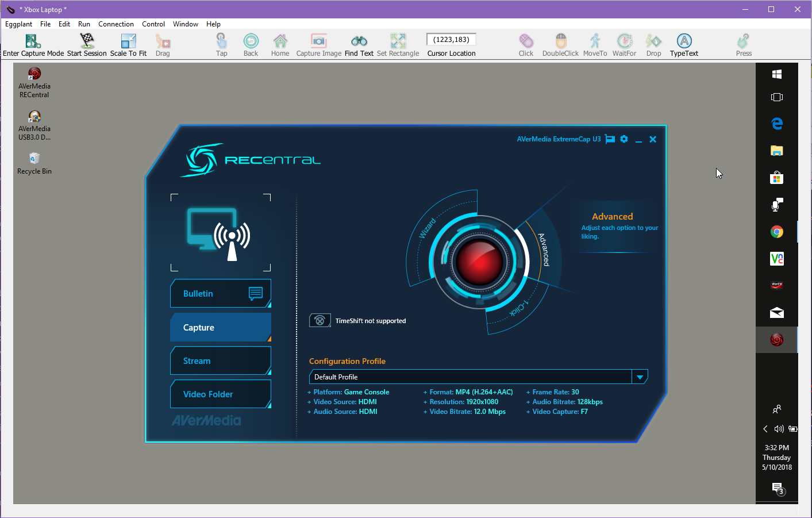Screen dimensions: 812x518
Task: Open the Edit menu
Action: 64,24
